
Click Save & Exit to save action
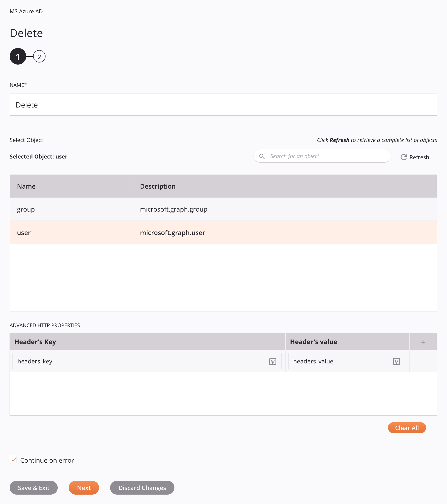coord(34,488)
